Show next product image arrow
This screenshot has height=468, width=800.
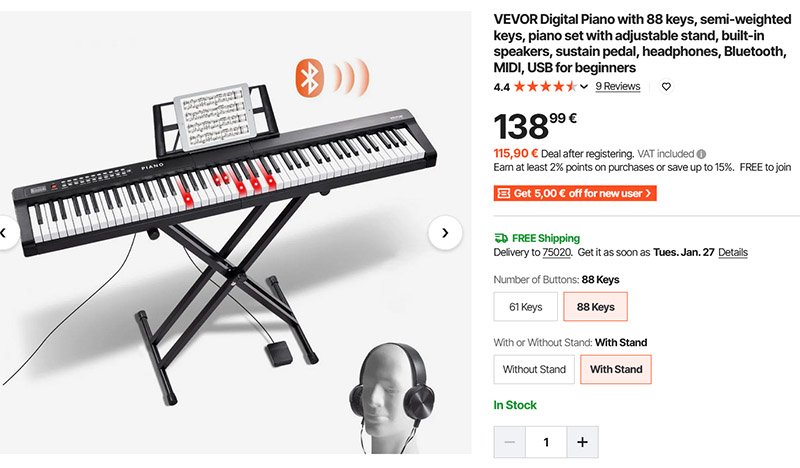[445, 233]
